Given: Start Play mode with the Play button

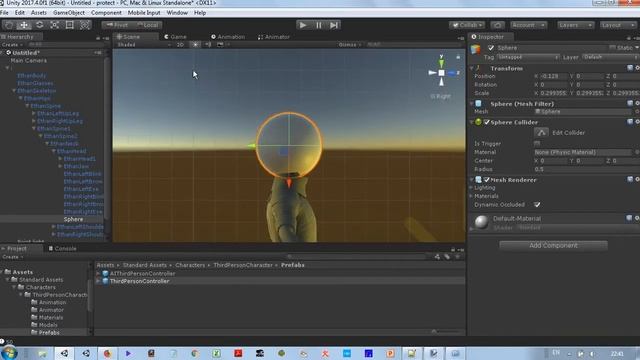Looking at the screenshot, I should (x=303, y=25).
